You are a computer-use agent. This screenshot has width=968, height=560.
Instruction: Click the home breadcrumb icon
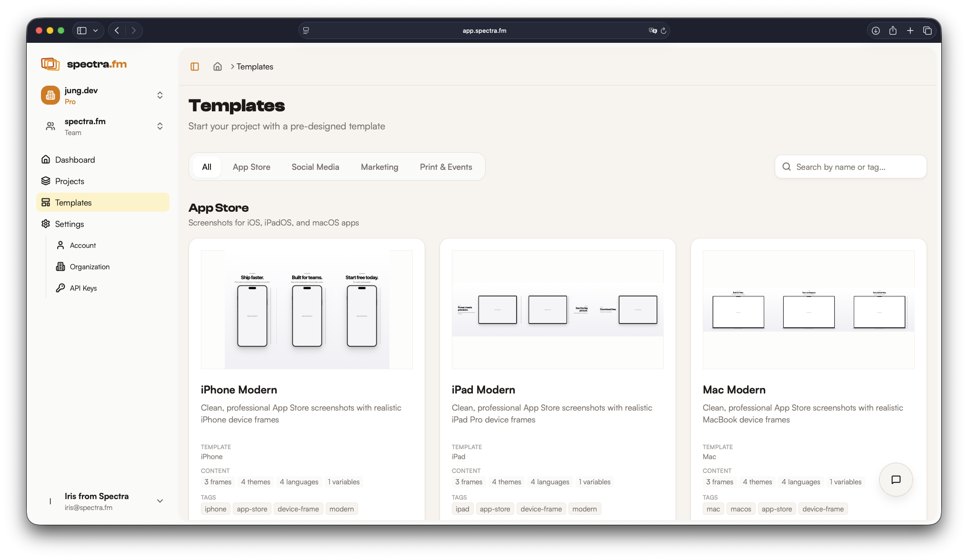[218, 67]
